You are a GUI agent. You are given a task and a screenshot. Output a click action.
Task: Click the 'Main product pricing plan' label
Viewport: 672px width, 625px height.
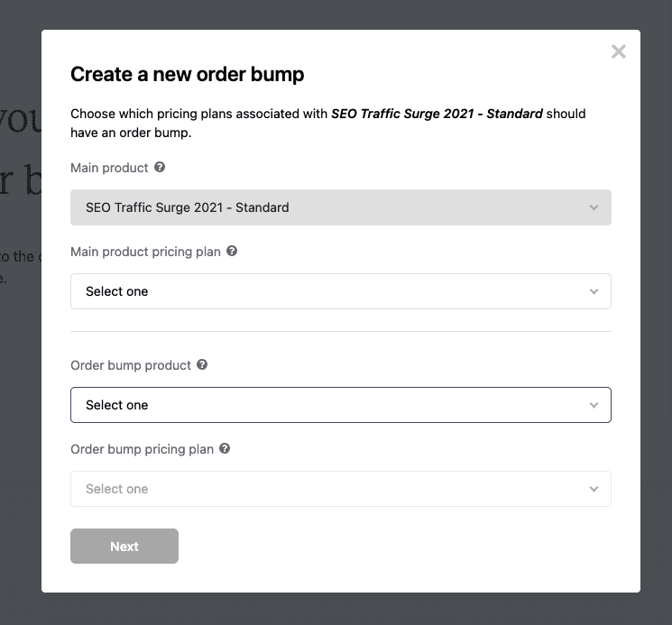(x=145, y=252)
